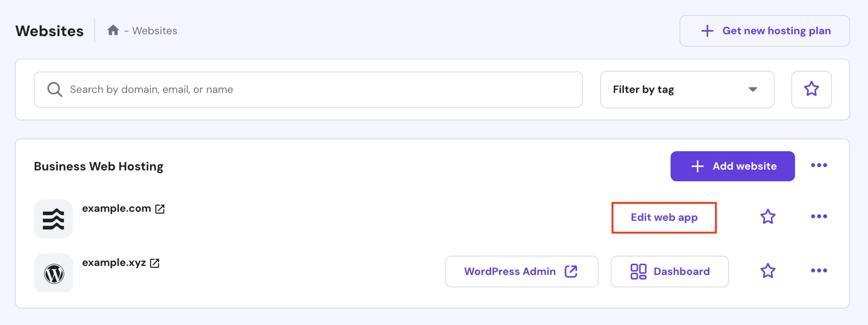The image size is (868, 325).
Task: Toggle the favorites star filter
Action: pos(811,89)
